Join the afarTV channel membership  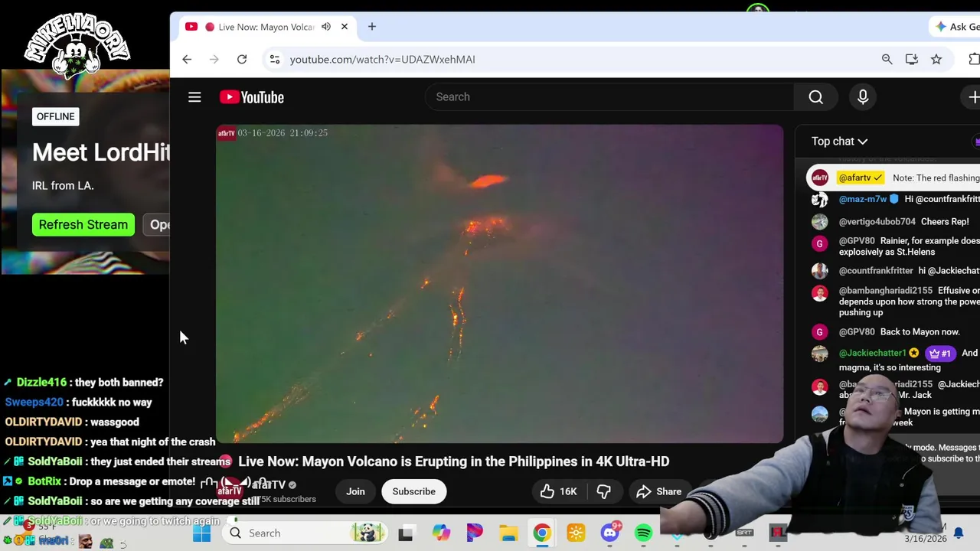pos(355,491)
